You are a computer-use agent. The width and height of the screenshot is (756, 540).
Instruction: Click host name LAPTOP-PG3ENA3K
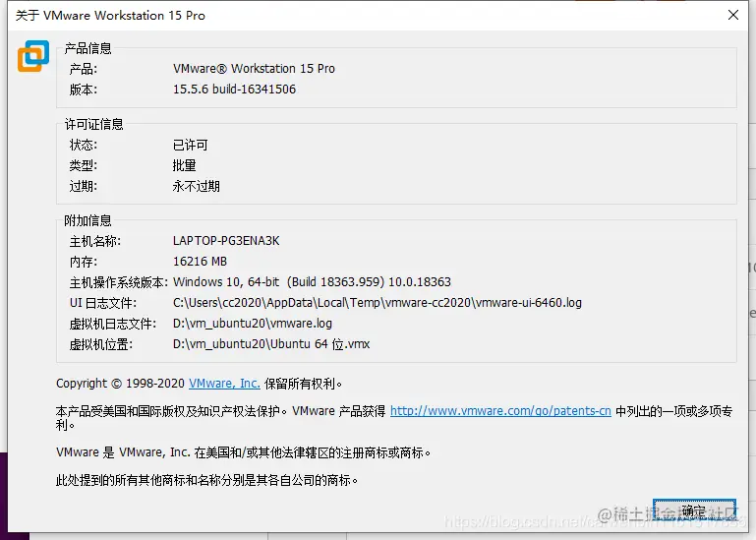(226, 241)
